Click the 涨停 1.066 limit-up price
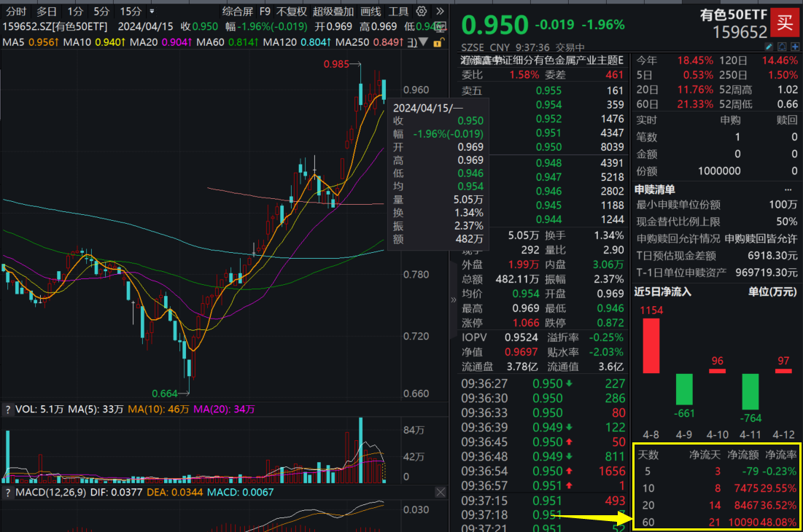803x532 pixels. click(526, 323)
